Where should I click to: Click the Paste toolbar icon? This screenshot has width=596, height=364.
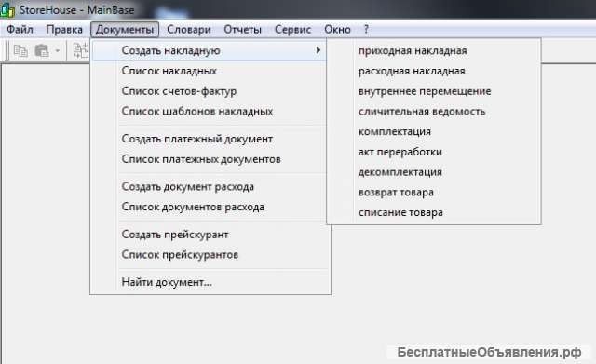pos(42,50)
